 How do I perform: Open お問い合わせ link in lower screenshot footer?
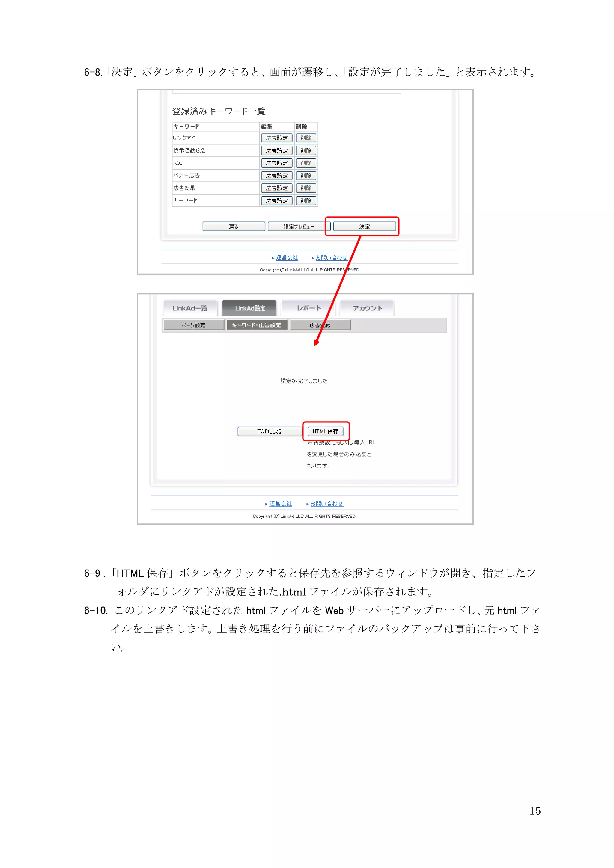(x=326, y=504)
